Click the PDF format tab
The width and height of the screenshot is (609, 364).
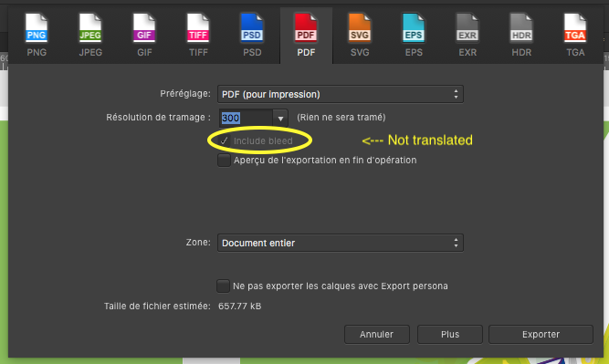[x=306, y=35]
